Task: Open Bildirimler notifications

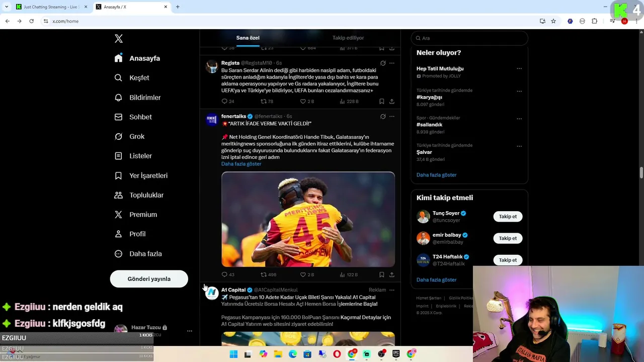Action: (x=137, y=98)
